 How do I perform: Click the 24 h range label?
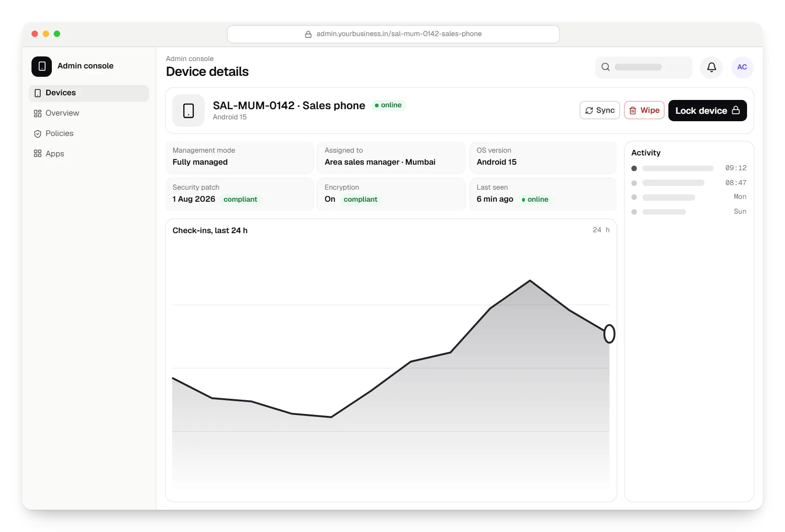[x=601, y=230]
